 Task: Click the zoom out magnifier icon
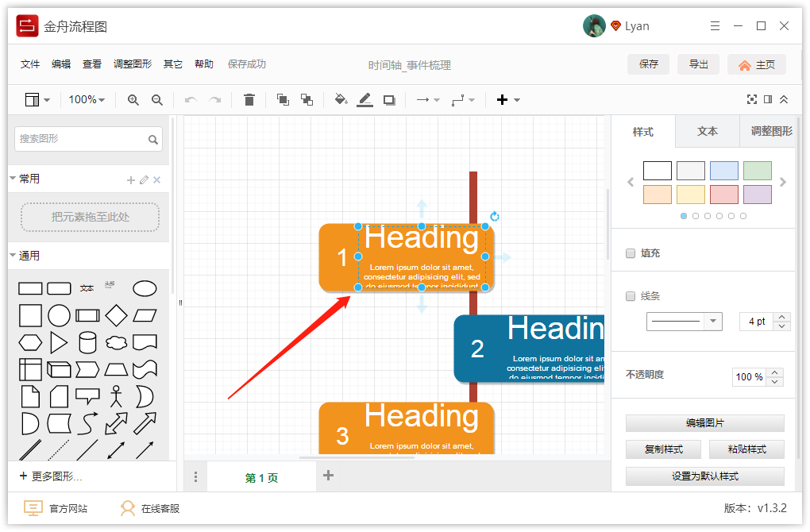pyautogui.click(x=157, y=100)
